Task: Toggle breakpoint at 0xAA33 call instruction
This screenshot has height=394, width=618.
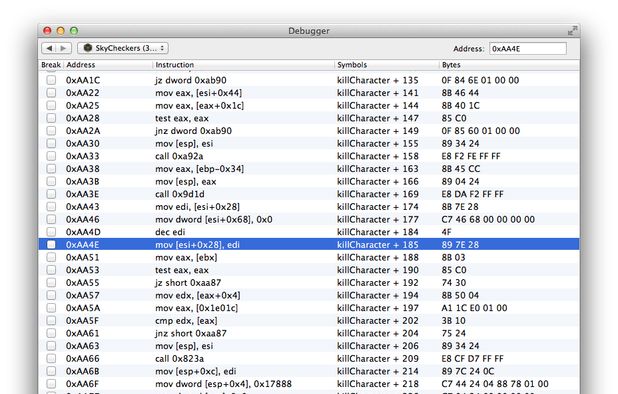Action: click(x=51, y=156)
